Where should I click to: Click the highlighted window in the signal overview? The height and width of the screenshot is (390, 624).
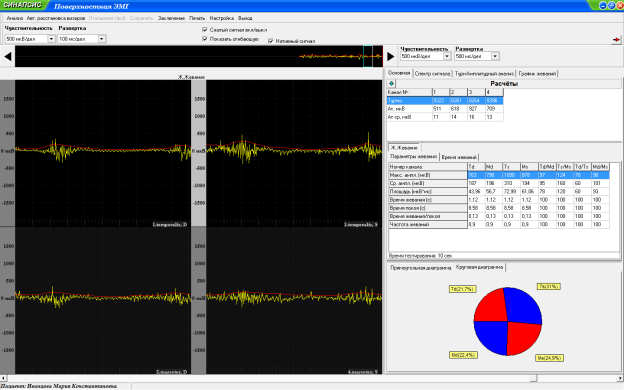[x=368, y=56]
